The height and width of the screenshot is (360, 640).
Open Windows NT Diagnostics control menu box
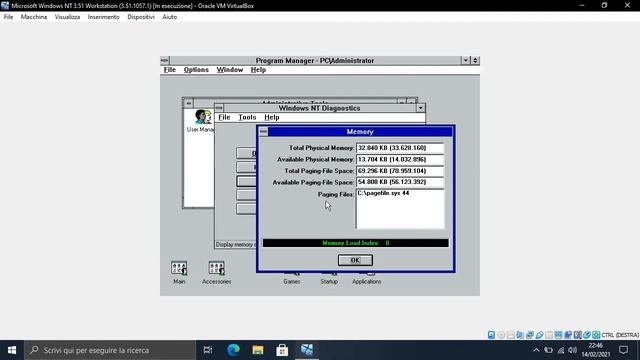tap(219, 108)
